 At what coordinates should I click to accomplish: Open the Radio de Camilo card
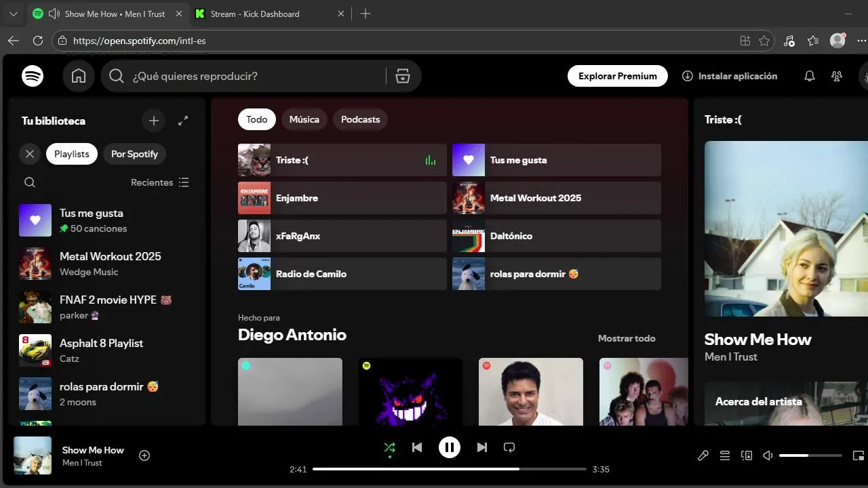tap(342, 274)
